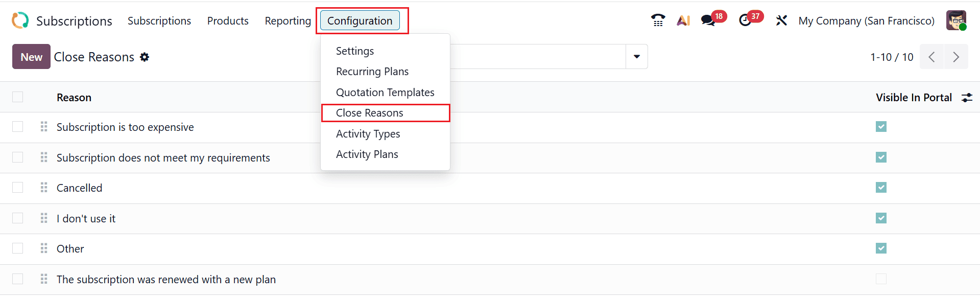
Task: Toggle Visible In Portal for Cancelled
Action: click(x=881, y=188)
